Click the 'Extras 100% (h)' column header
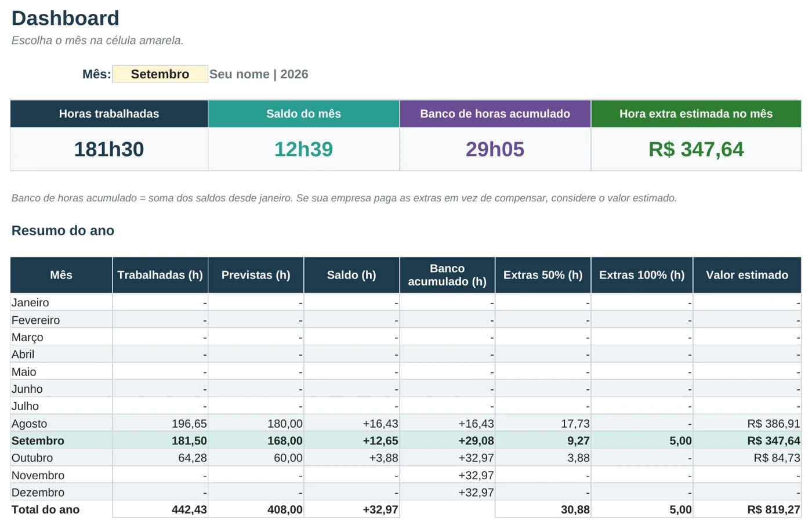Image resolution: width=812 pixels, height=528 pixels. 642,275
